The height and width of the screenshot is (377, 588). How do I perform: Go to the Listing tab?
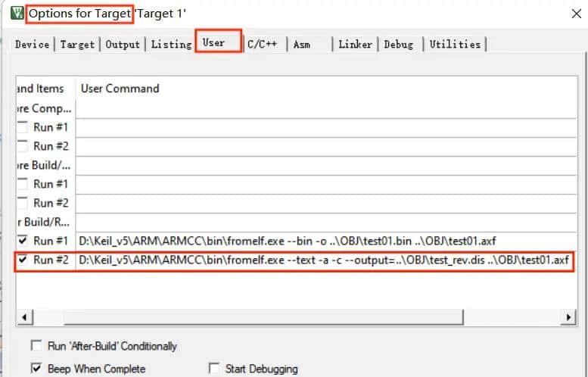(x=171, y=45)
